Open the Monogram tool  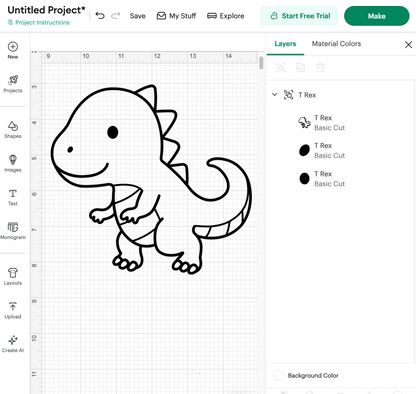[x=13, y=231]
